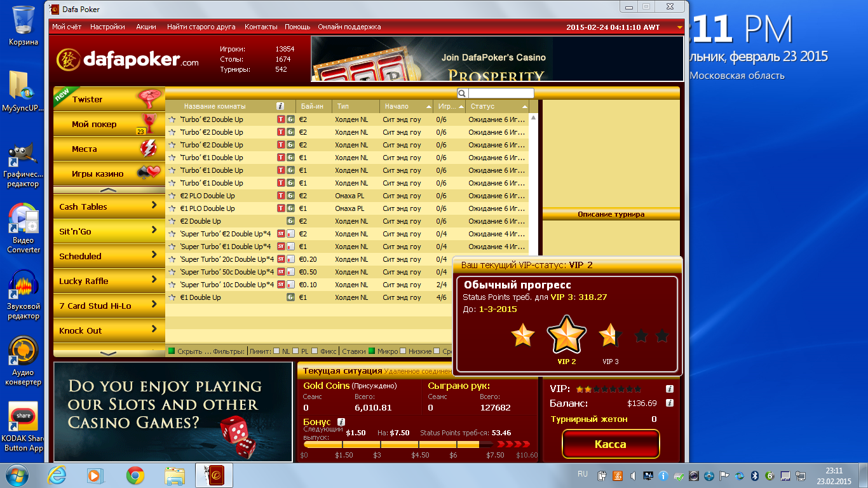868x488 pixels.
Task: Open the Мой счёт menu
Action: click(67, 27)
